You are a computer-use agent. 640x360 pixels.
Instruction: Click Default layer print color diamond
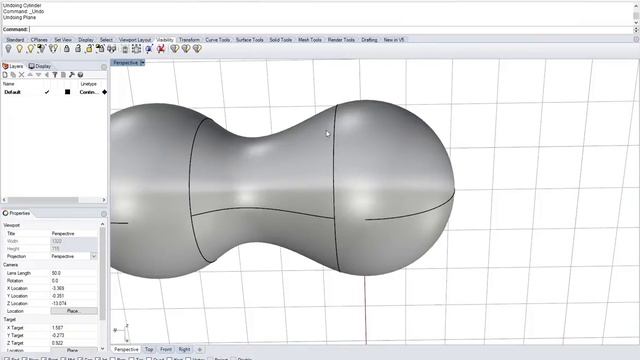coord(104,92)
